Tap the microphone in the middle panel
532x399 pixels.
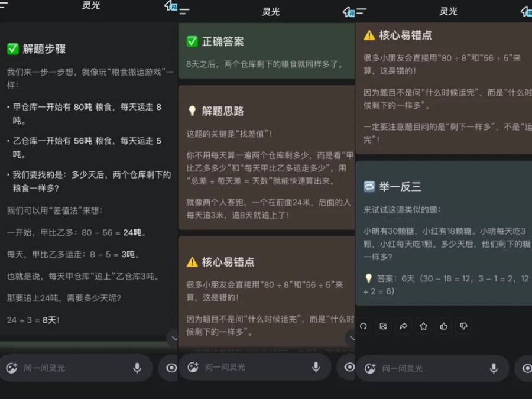316,367
